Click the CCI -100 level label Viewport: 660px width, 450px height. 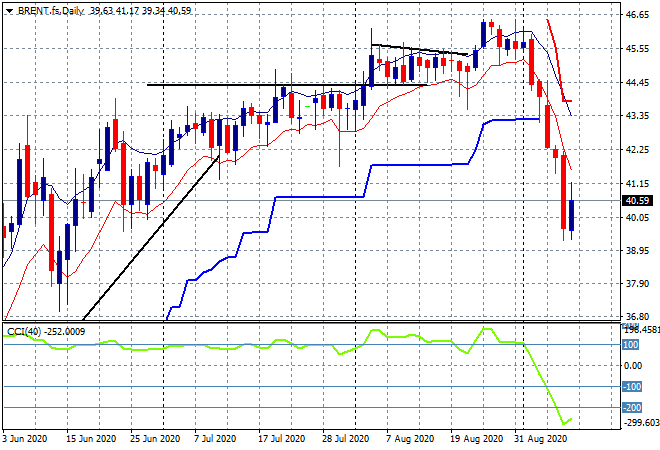[x=632, y=386]
